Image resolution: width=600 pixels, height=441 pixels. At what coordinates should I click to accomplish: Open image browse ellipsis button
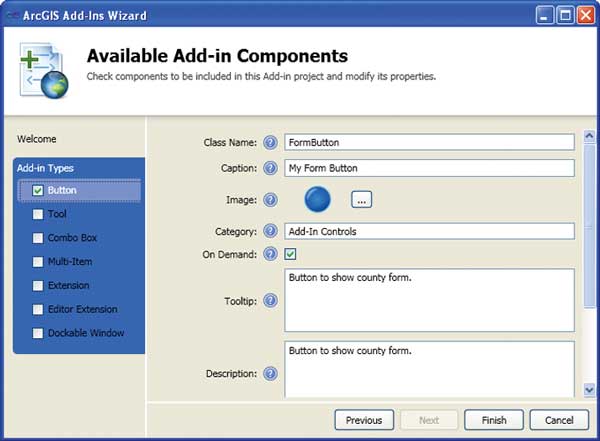click(x=361, y=199)
